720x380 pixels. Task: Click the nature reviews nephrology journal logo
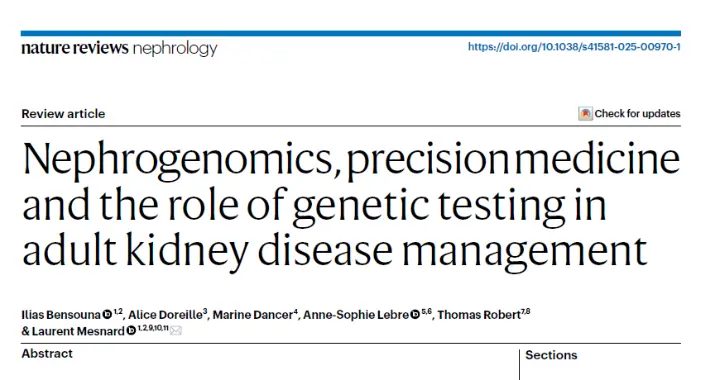coord(119,49)
